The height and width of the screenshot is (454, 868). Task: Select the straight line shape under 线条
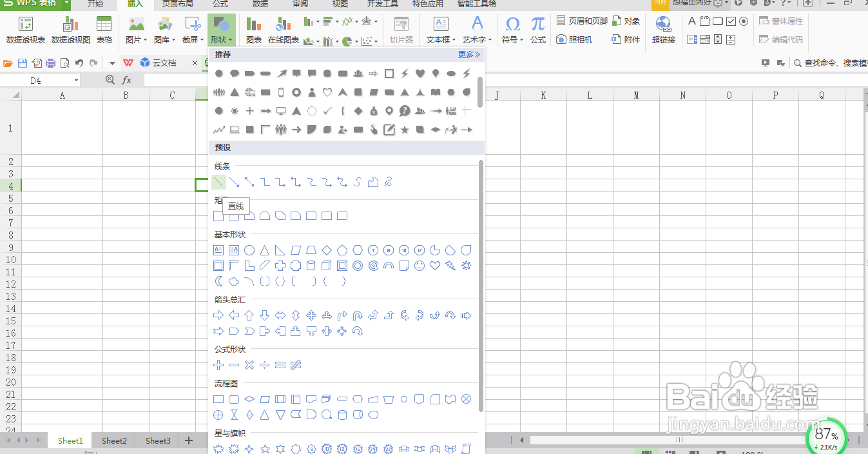pos(218,183)
